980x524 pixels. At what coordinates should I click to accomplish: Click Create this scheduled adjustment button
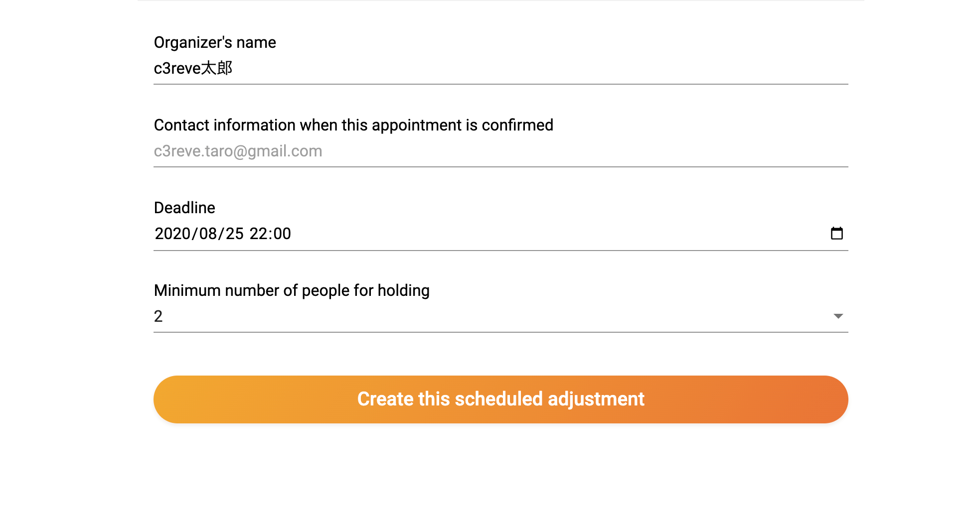coord(500,399)
